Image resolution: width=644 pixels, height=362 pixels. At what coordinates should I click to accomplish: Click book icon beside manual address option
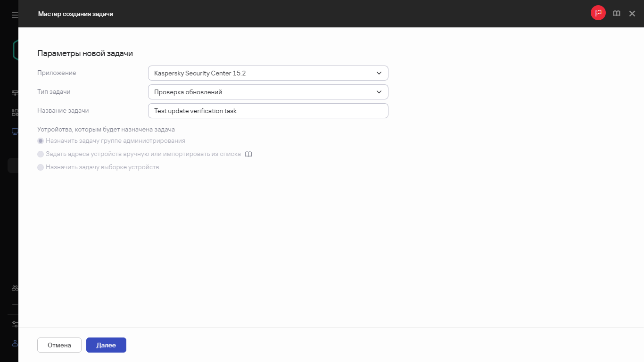[248, 154]
